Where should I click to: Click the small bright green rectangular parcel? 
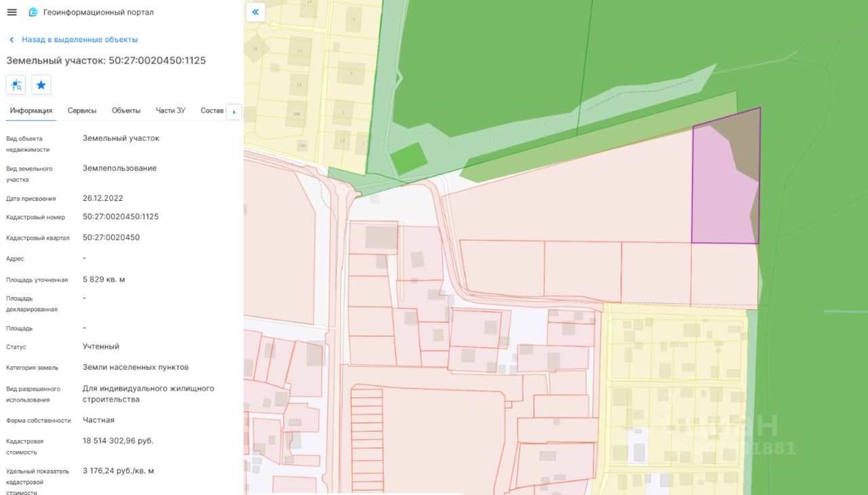(408, 159)
